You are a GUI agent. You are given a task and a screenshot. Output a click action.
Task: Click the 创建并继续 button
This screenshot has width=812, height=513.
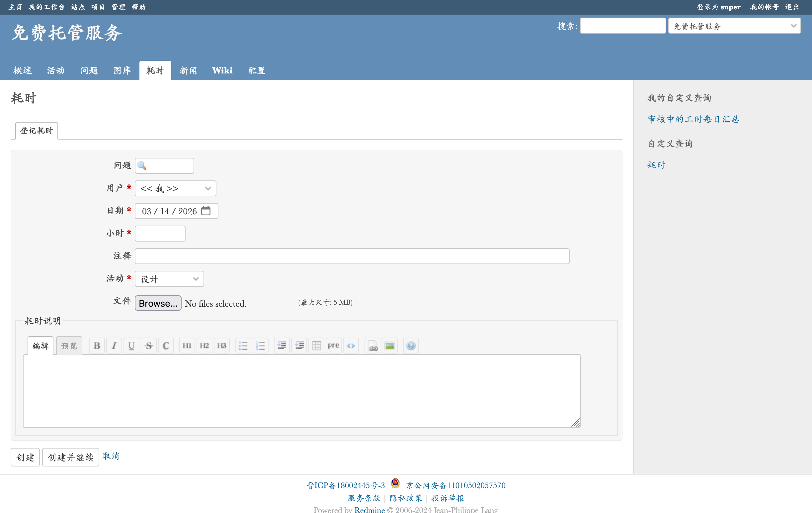tap(70, 457)
